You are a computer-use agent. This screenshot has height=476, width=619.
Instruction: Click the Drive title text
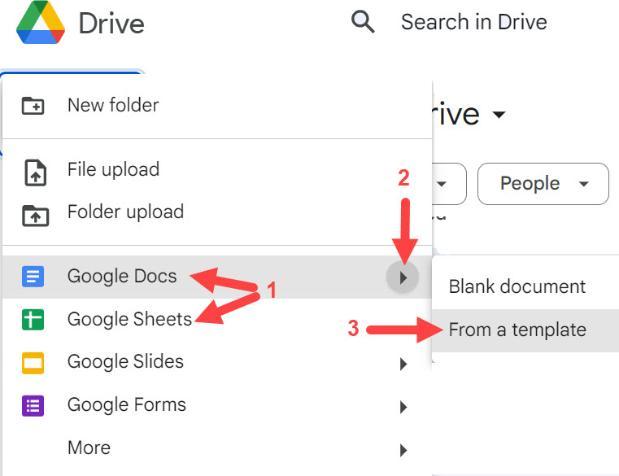pyautogui.click(x=112, y=23)
